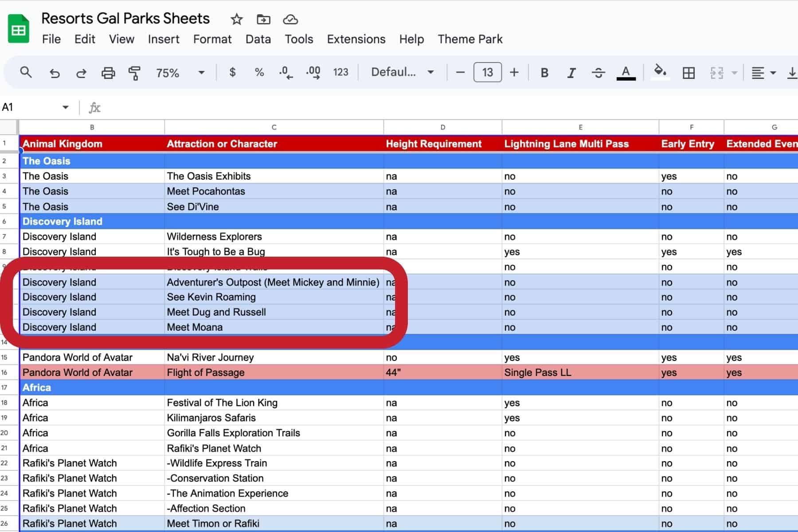
Task: Open the Google Sheets home icon
Action: click(19, 29)
